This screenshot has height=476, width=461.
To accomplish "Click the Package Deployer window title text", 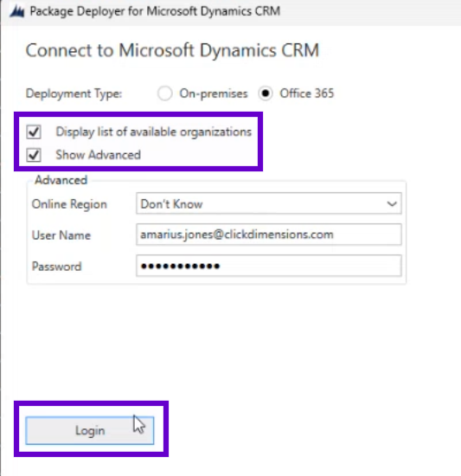I will point(155,11).
